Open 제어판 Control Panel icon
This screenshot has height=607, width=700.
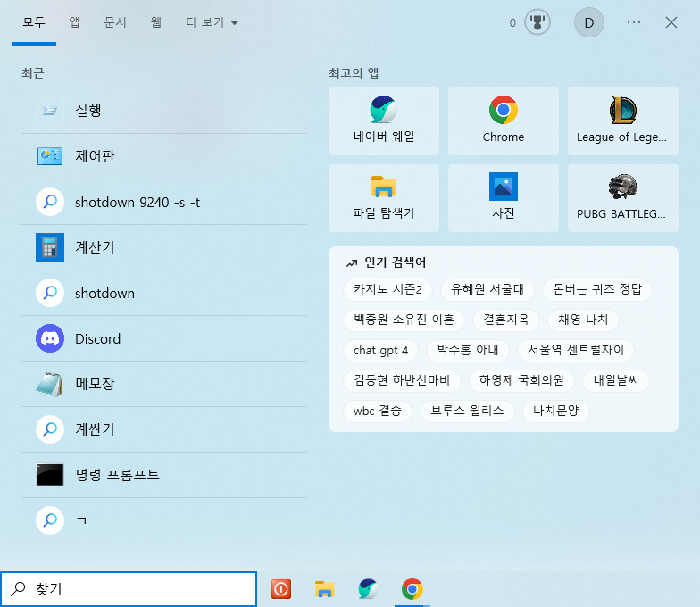[50, 156]
